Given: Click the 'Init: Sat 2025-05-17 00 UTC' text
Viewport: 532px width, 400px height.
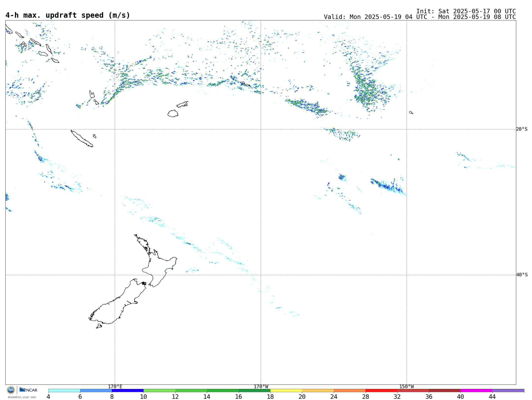Looking at the screenshot, I should pyautogui.click(x=466, y=11).
